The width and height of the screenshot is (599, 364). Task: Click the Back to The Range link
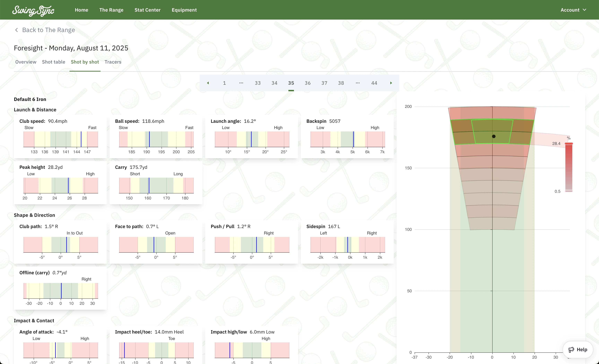pyautogui.click(x=49, y=30)
